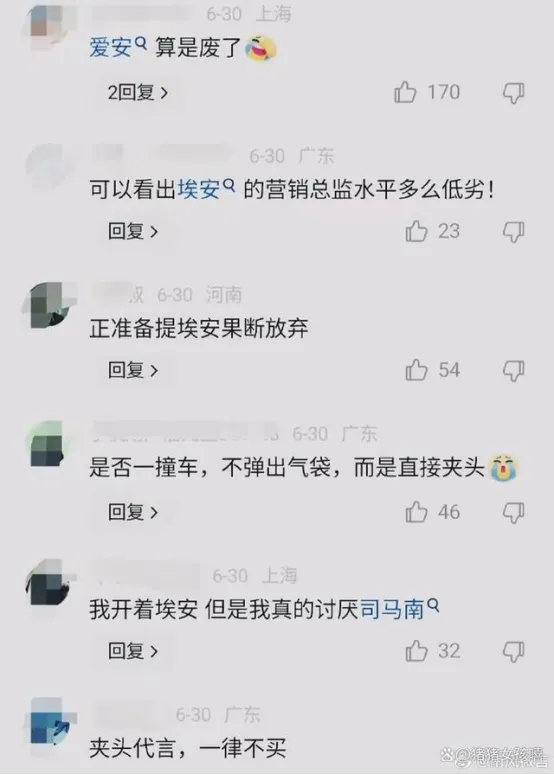Dislike the comment with 46 likes
The width and height of the screenshot is (554, 775).
(513, 513)
